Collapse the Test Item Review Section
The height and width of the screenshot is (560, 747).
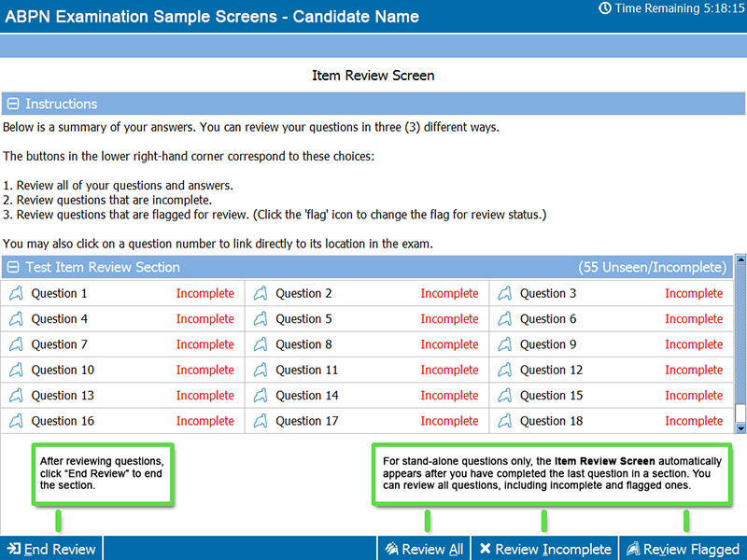click(13, 267)
